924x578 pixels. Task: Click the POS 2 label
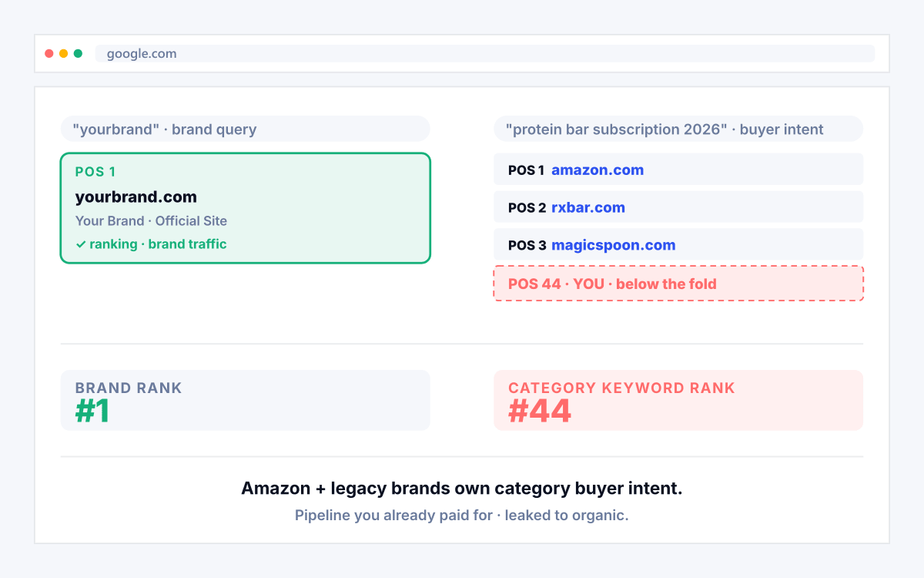[x=527, y=207]
